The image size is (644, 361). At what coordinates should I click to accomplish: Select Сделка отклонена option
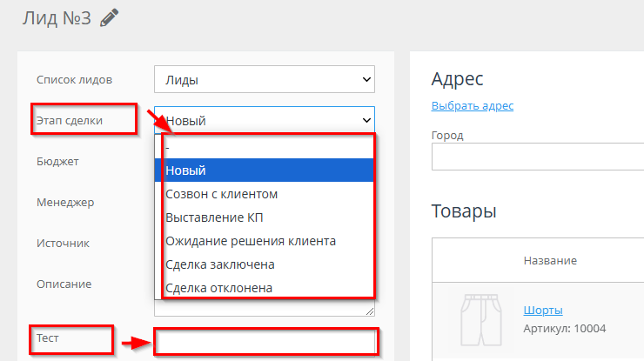(x=264, y=287)
